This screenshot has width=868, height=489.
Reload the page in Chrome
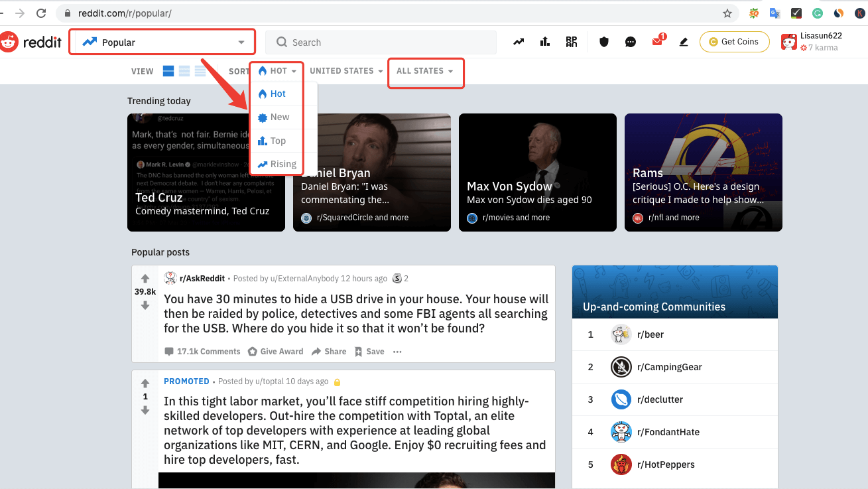41,13
